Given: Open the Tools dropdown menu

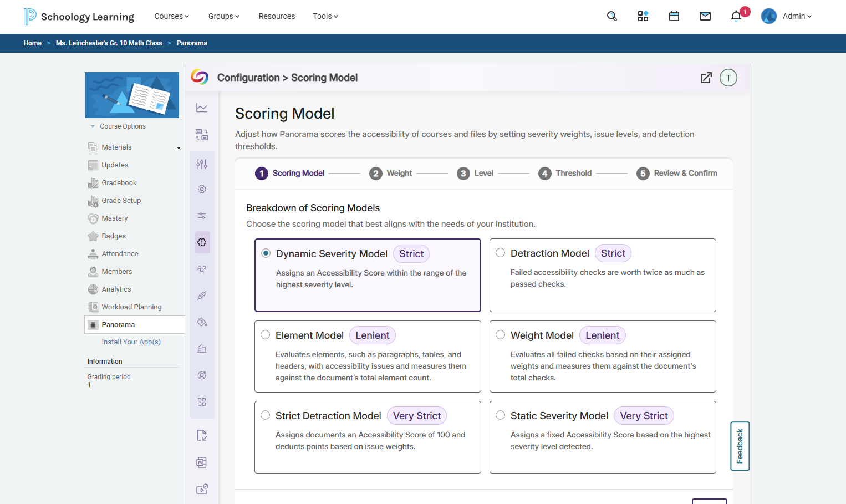Looking at the screenshot, I should point(325,16).
